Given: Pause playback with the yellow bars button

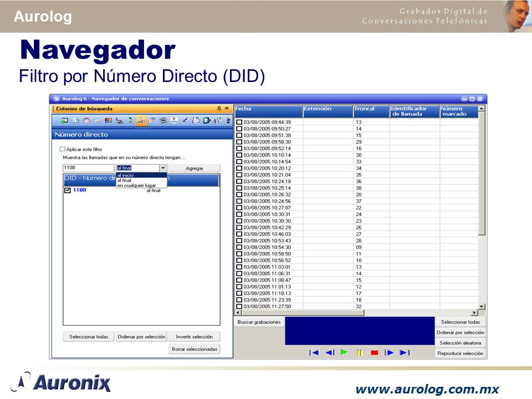Looking at the screenshot, I should 360,353.
